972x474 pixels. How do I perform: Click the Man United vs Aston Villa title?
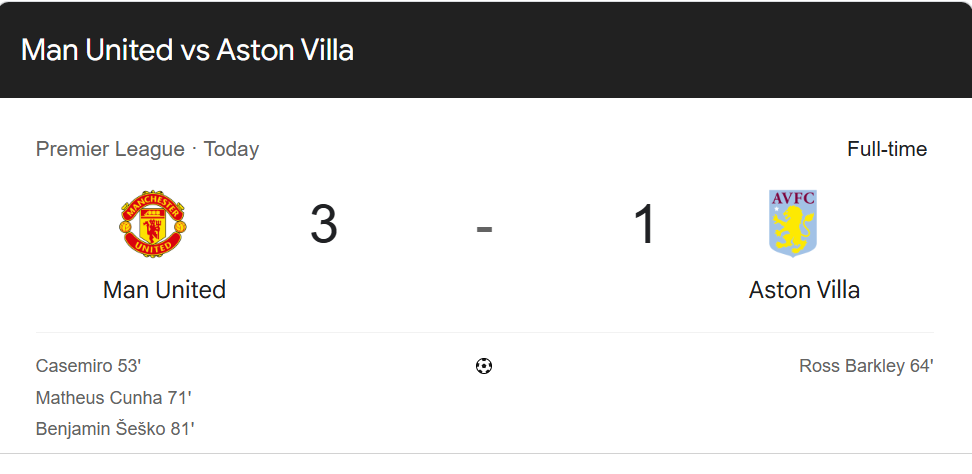pyautogui.click(x=188, y=50)
